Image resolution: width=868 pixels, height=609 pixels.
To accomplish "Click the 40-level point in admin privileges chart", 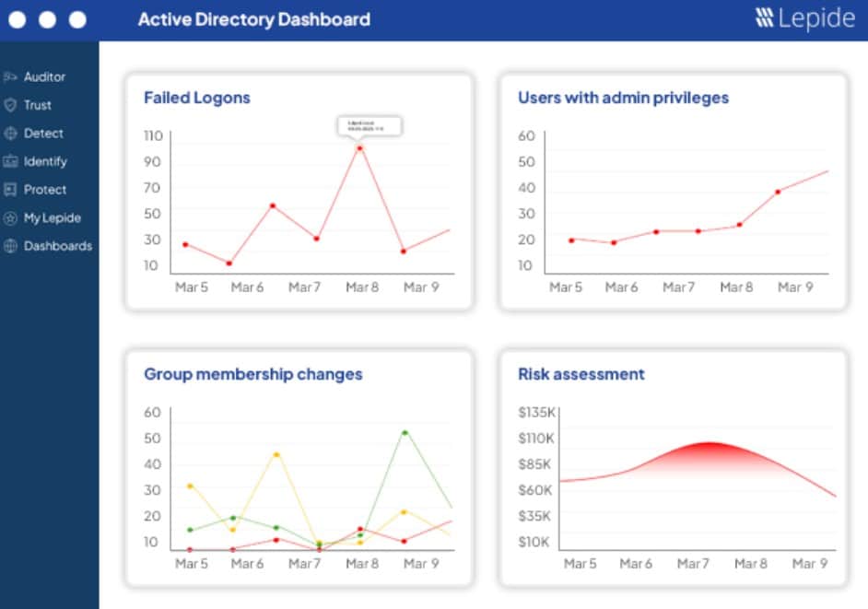I will 778,193.
